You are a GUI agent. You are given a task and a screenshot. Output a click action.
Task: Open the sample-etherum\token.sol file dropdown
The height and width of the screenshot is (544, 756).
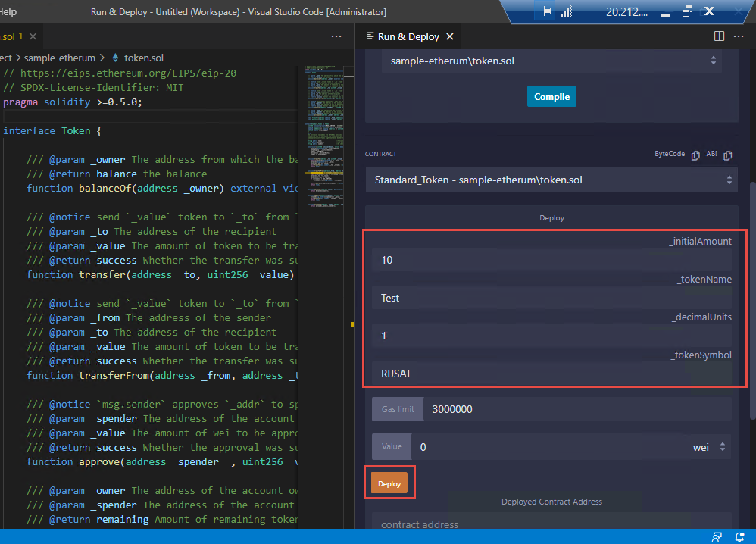click(x=551, y=61)
